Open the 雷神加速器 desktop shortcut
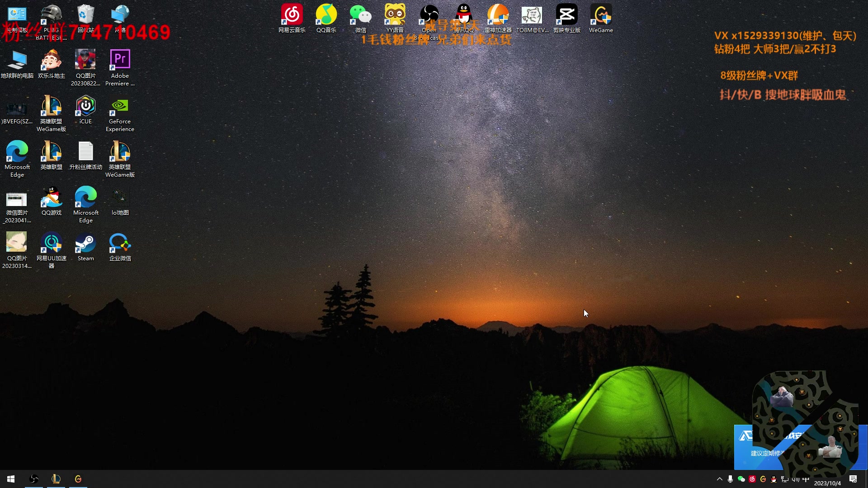Screen dimensions: 868x488 click(x=498, y=18)
